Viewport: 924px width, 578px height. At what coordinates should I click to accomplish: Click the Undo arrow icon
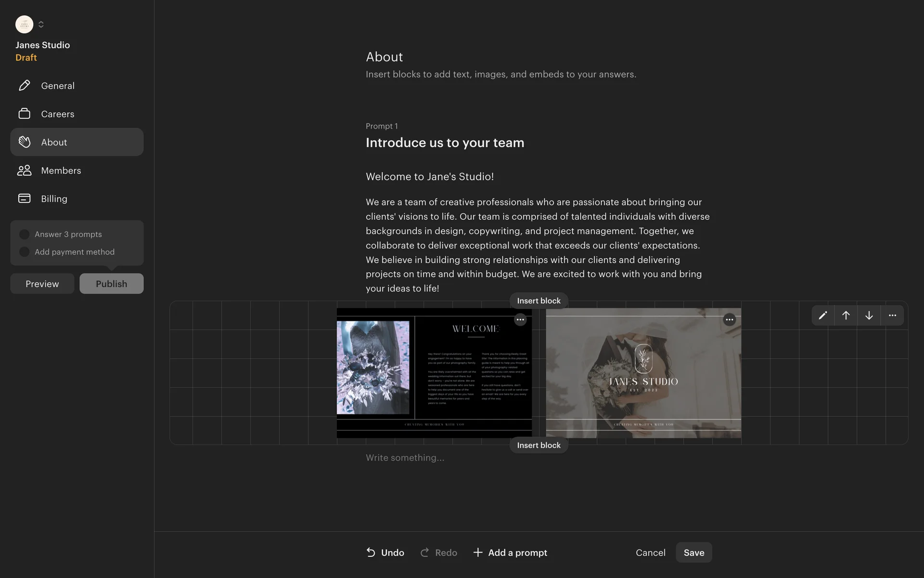[x=371, y=552]
